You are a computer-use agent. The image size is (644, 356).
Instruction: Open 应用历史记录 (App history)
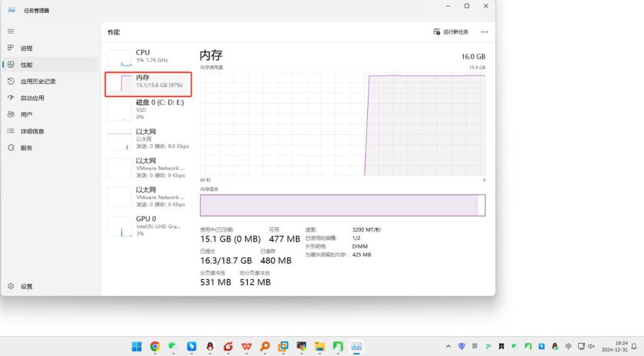tap(49, 81)
